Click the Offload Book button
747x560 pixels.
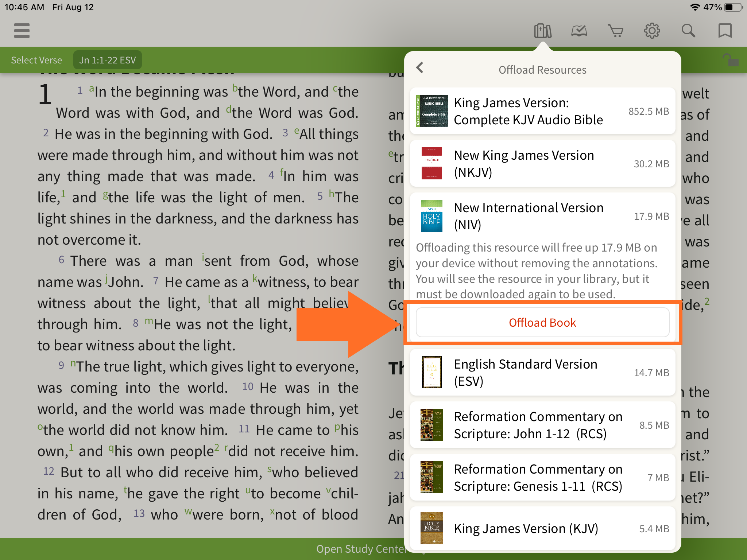543,323
